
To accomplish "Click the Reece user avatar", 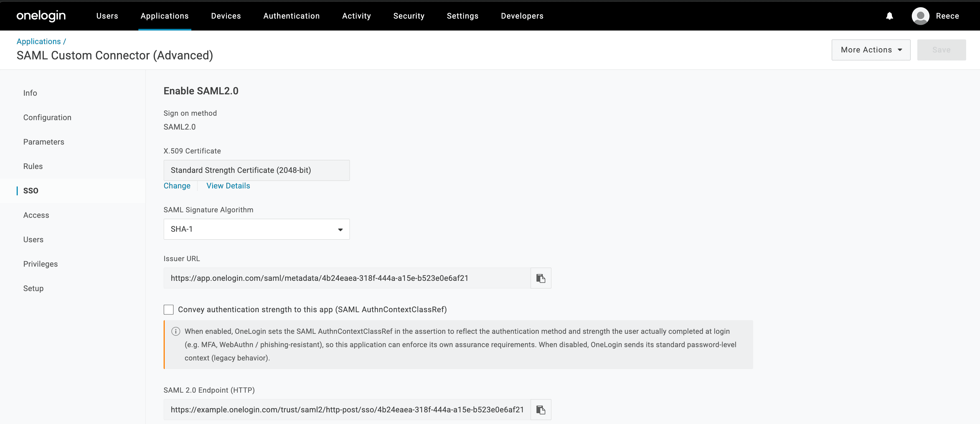I will pyautogui.click(x=920, y=16).
